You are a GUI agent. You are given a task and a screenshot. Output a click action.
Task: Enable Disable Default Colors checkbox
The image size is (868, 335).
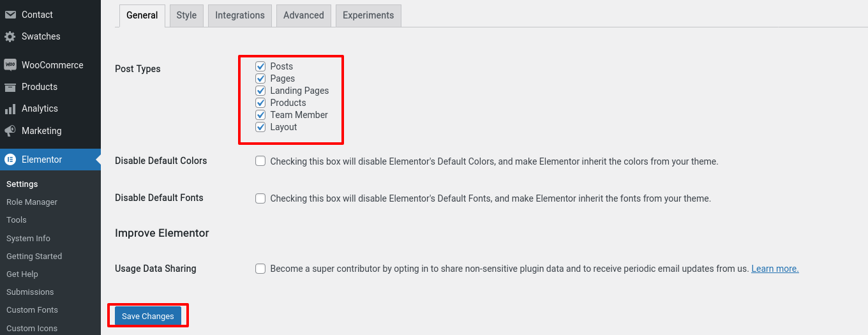260,161
